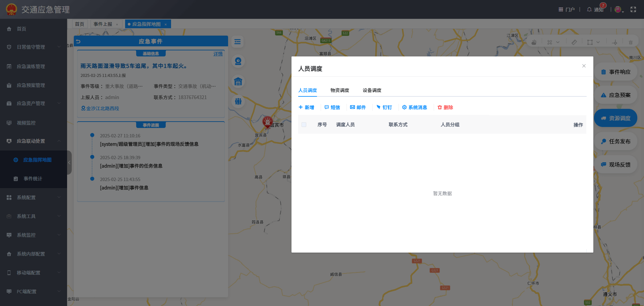Open the measure ruler tool

tap(574, 42)
